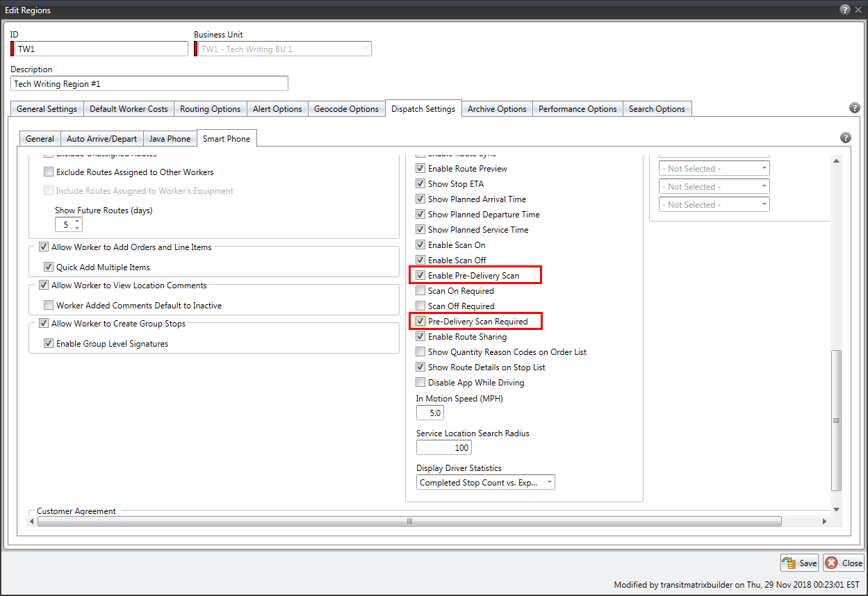This screenshot has width=868, height=596.
Task: Uncheck Enable Pre-Delivery Scan
Action: 420,276
